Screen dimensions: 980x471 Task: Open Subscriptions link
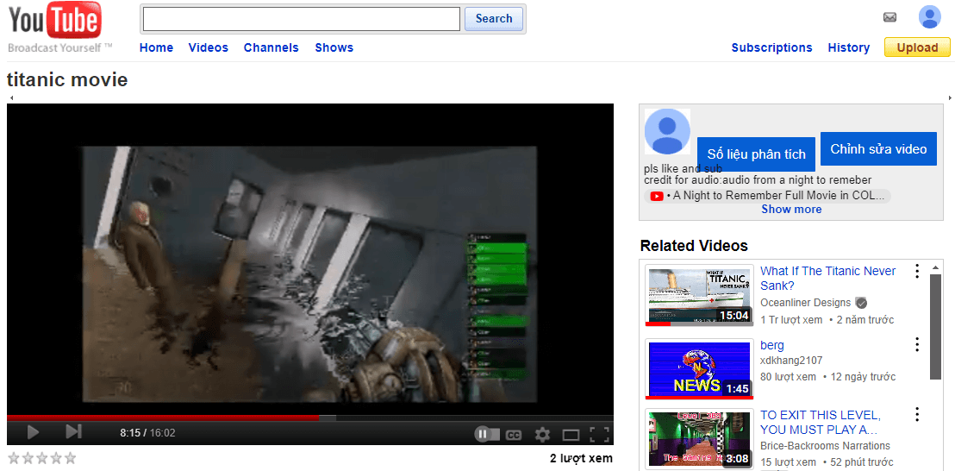click(772, 47)
